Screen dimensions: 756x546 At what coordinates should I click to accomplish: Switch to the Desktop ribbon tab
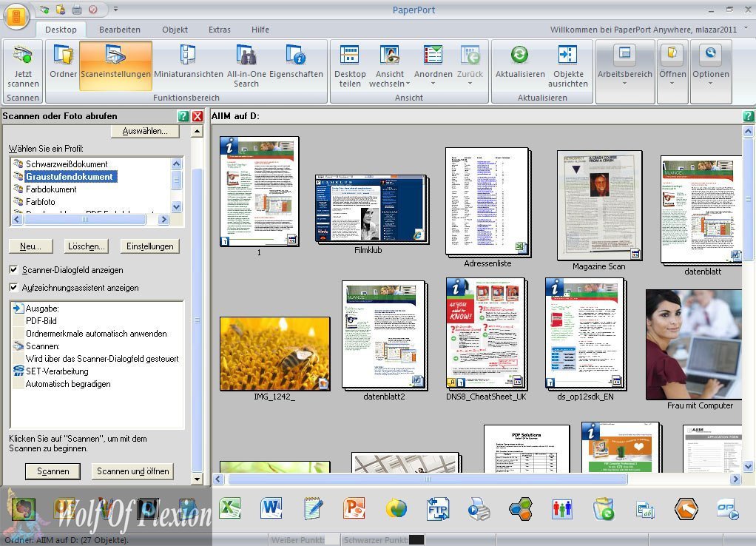[61, 30]
